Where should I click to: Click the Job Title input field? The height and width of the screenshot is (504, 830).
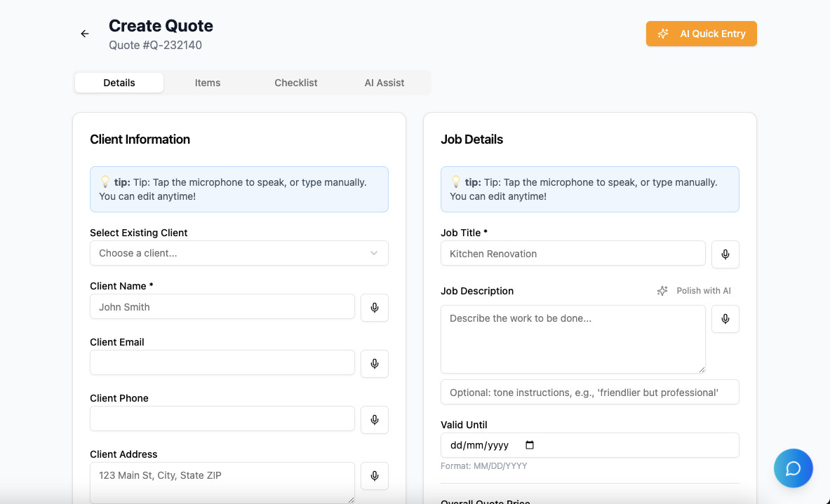pos(573,254)
